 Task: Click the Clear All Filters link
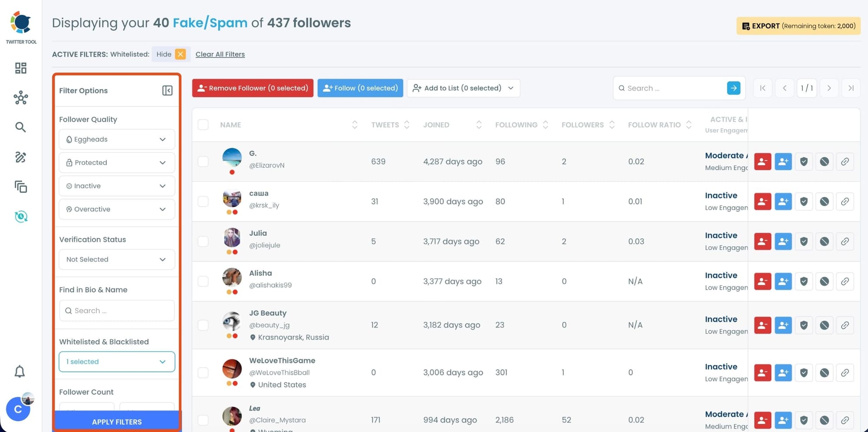click(220, 54)
